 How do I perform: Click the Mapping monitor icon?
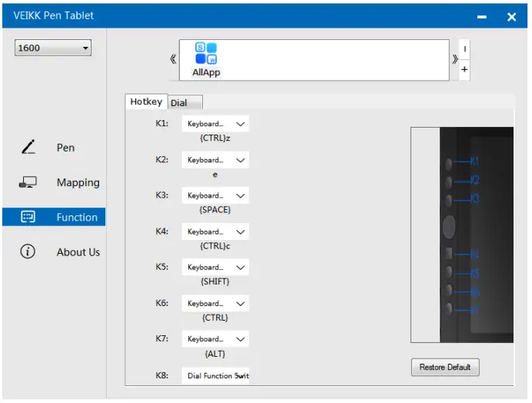tap(28, 182)
